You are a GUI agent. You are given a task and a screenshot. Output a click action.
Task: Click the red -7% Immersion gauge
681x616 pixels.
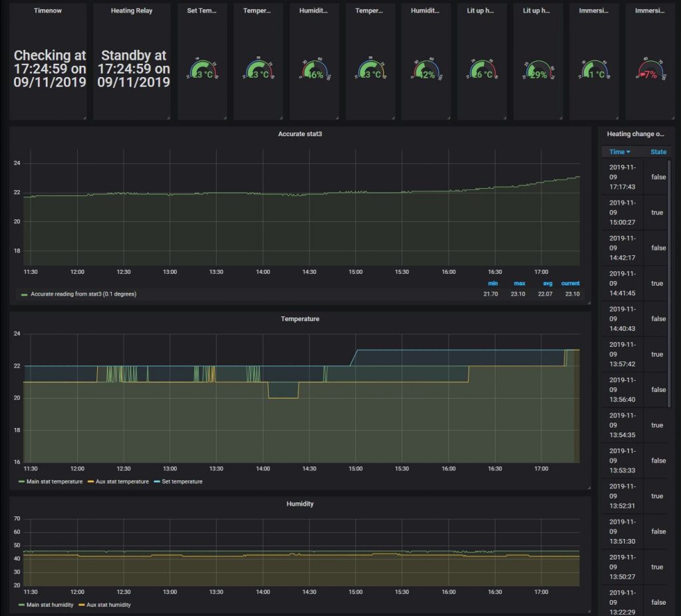pyautogui.click(x=650, y=70)
